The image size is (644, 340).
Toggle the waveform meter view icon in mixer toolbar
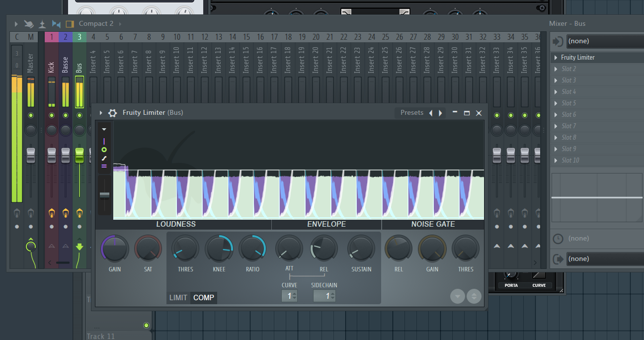[x=56, y=23]
